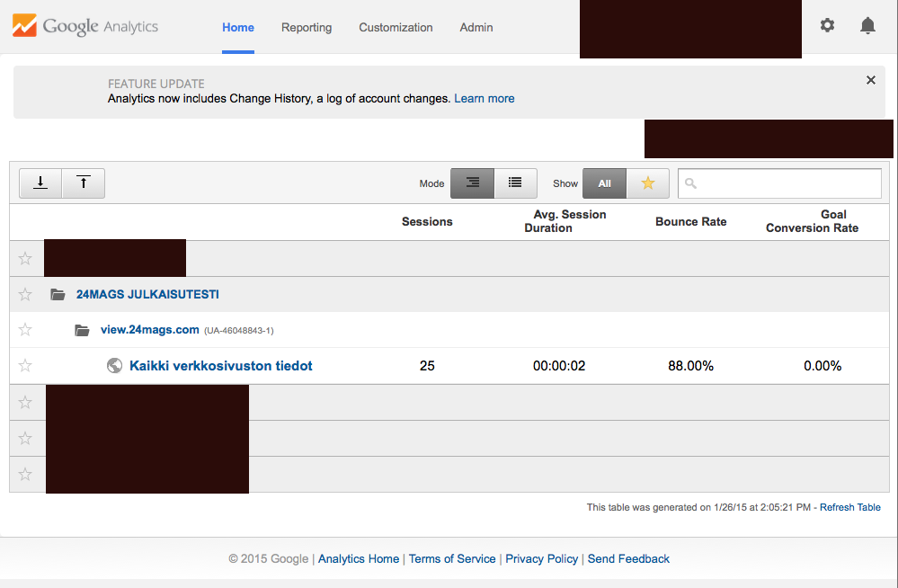The height and width of the screenshot is (588, 898).
Task: Open the Privacy Policy link
Action: click(x=542, y=558)
